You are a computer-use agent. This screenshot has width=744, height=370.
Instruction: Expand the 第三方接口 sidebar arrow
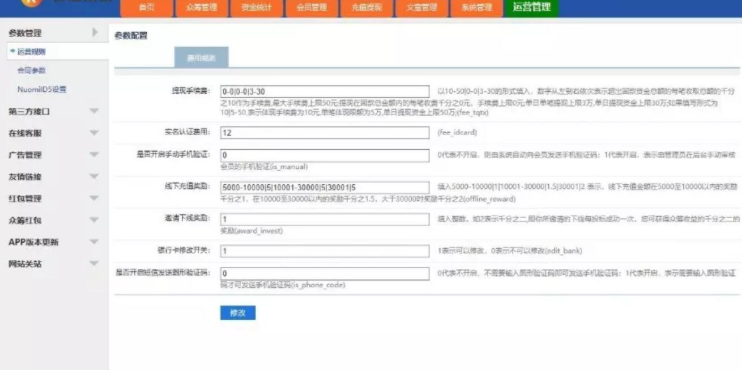point(94,111)
